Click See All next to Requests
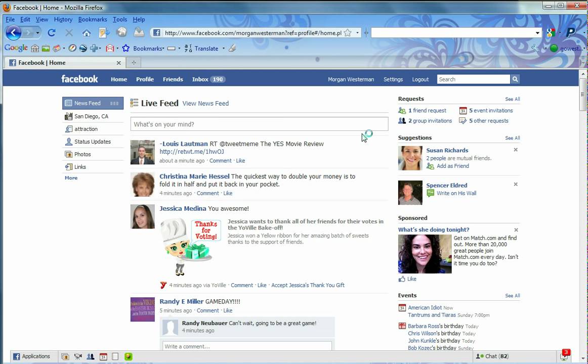The height and width of the screenshot is (364, 588). tap(512, 99)
